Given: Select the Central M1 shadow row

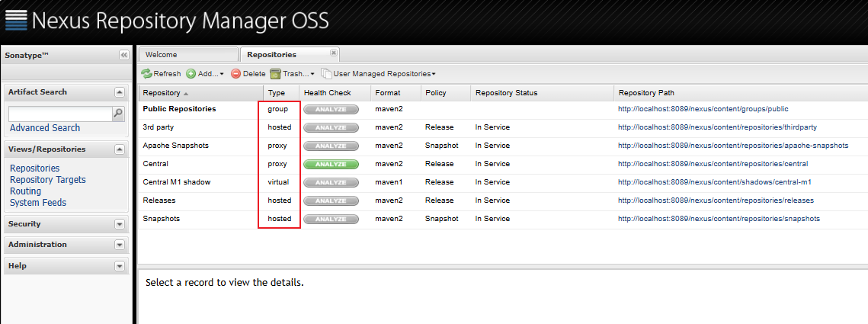Looking at the screenshot, I should point(503,183).
